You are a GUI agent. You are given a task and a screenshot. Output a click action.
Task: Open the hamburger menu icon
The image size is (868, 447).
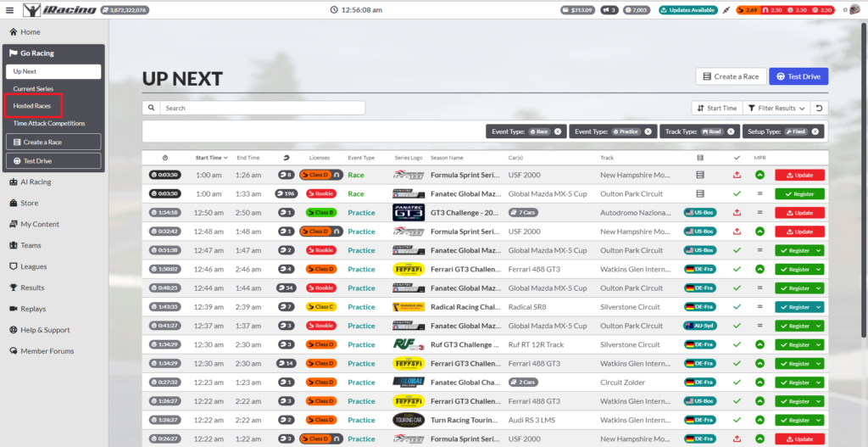(x=9, y=10)
